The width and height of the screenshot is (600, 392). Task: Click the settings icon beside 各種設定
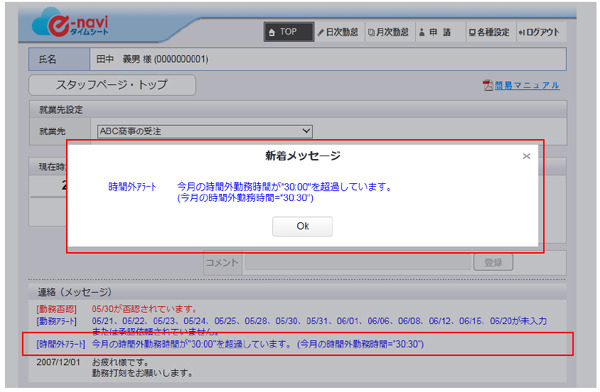tap(472, 33)
